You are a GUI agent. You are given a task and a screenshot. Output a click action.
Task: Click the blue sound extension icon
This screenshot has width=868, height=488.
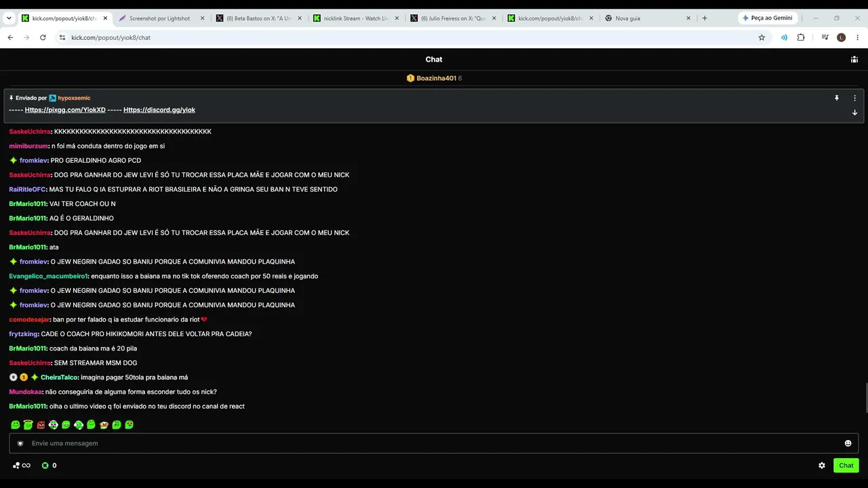tap(785, 37)
